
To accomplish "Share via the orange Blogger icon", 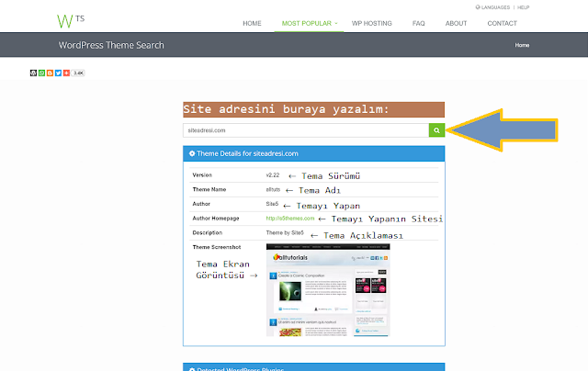I will pos(50,73).
